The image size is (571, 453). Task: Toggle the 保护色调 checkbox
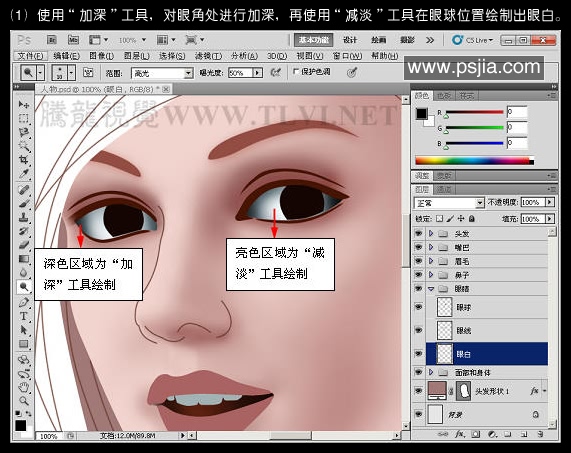tap(296, 72)
